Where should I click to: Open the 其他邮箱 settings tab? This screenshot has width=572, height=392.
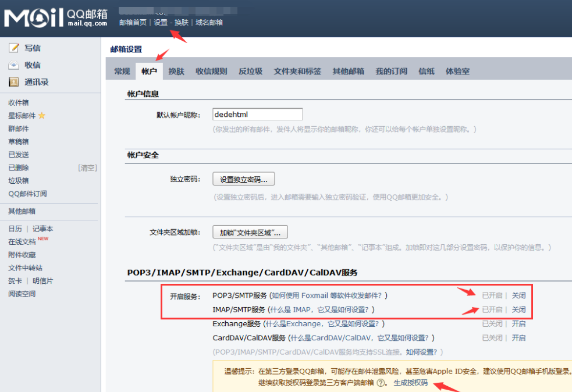349,71
